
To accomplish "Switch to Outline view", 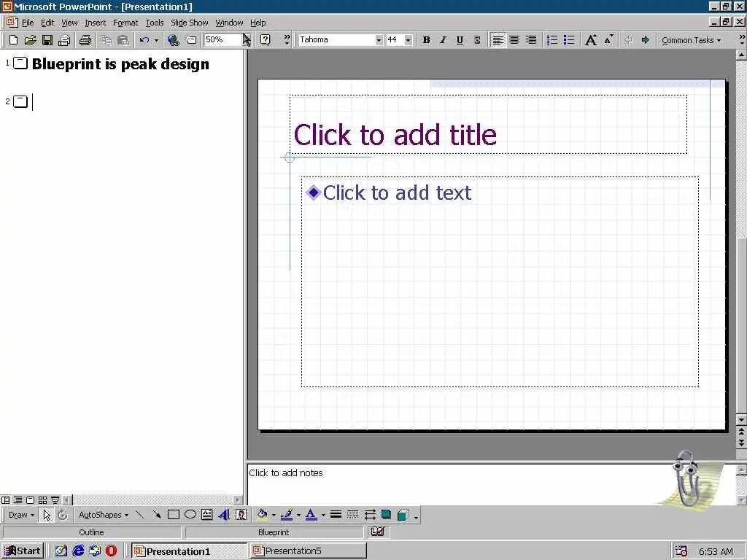I will (18, 500).
